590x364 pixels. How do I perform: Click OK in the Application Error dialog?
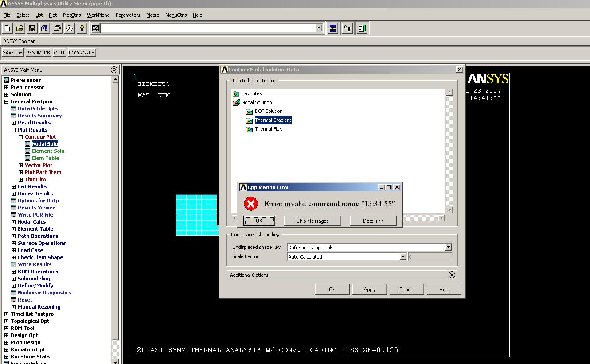click(259, 221)
